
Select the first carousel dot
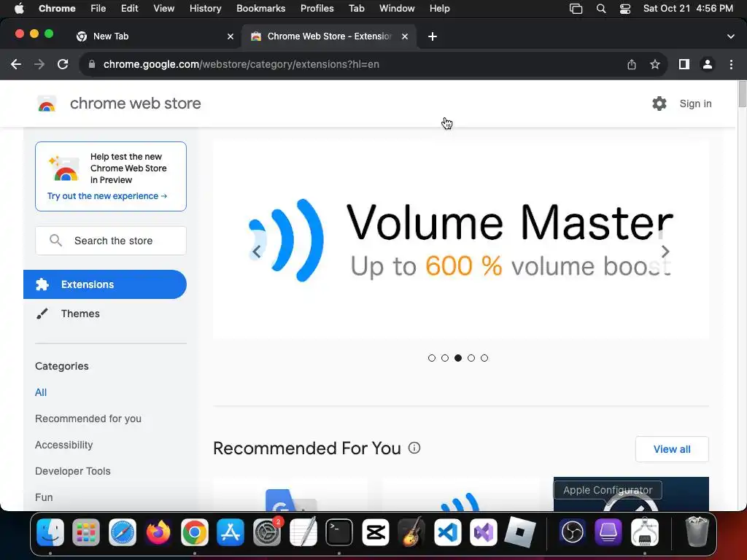432,358
